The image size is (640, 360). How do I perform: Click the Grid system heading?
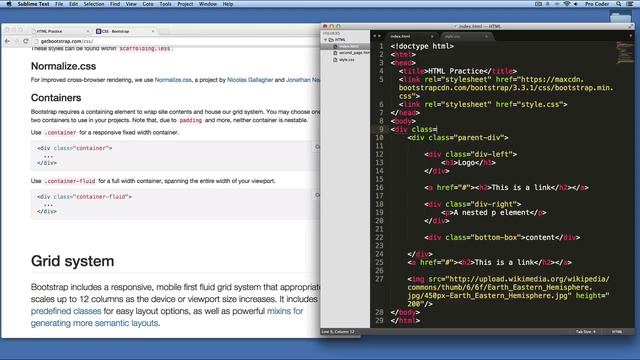tap(73, 261)
